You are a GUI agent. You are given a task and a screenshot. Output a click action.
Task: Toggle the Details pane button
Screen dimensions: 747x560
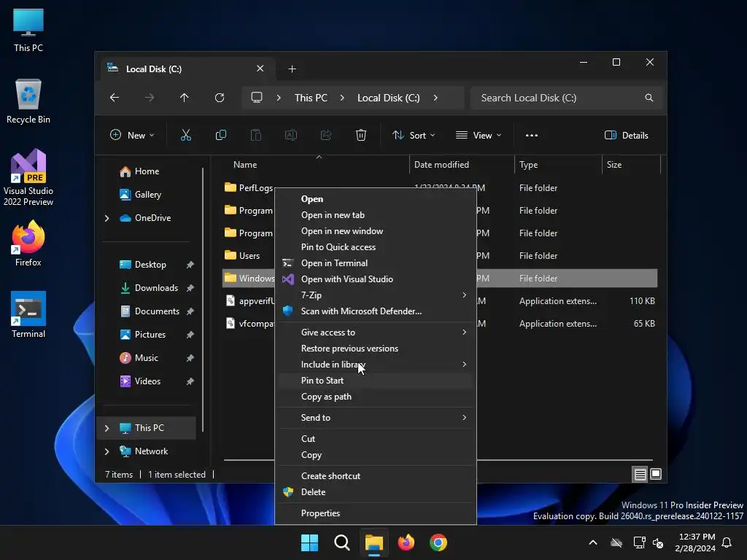627,135
